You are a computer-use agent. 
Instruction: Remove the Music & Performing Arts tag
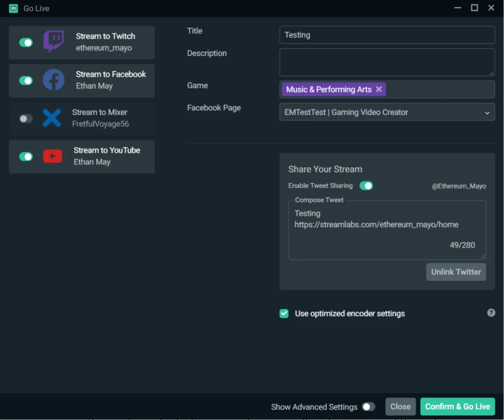(379, 89)
